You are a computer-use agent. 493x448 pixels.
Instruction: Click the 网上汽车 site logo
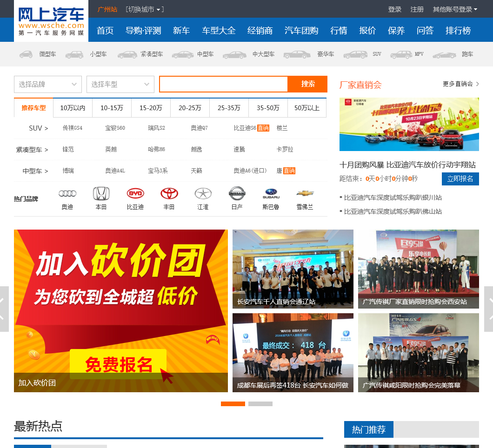(x=51, y=21)
